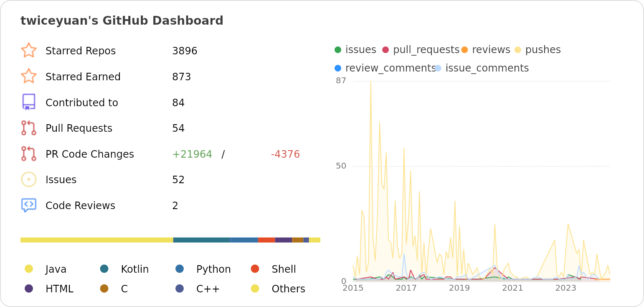Viewport: 644px width, 307px height.
Task: Click the Shell language color dot
Action: tap(255, 269)
